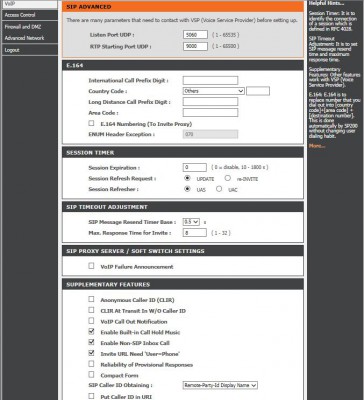Toggle VoIP Failure Announcement checkbox
Screen dimensions: 364x400
click(91, 266)
